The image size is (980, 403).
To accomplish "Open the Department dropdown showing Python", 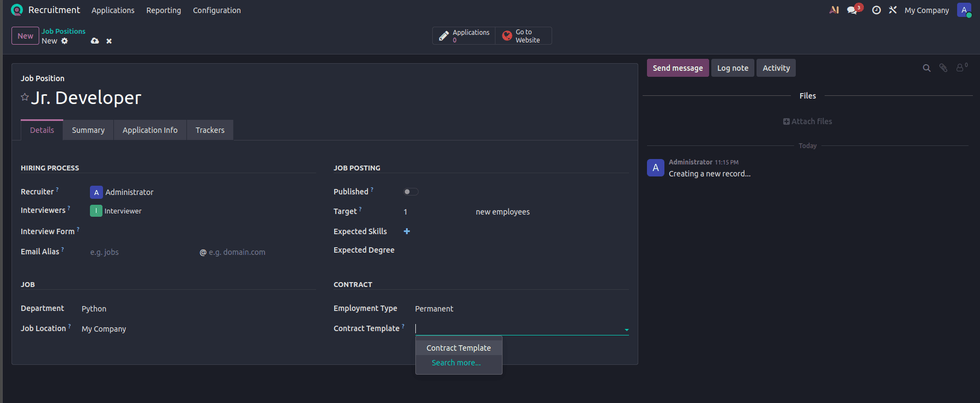I will pos(198,309).
